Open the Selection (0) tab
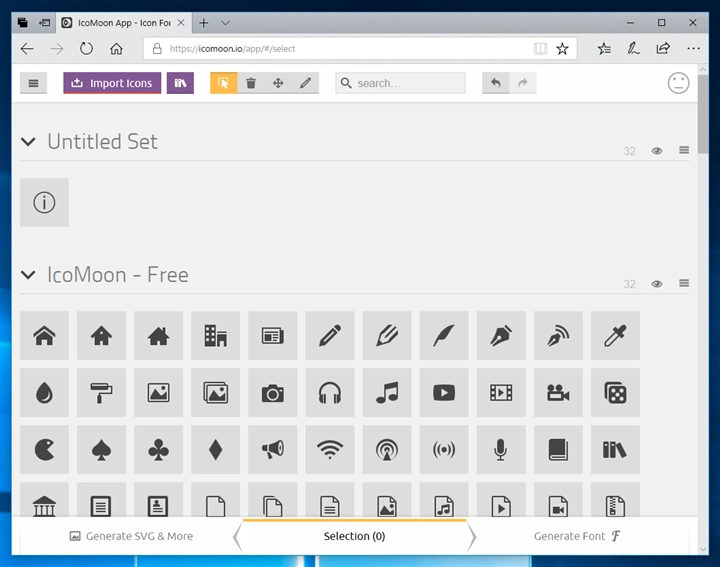 coord(354,536)
